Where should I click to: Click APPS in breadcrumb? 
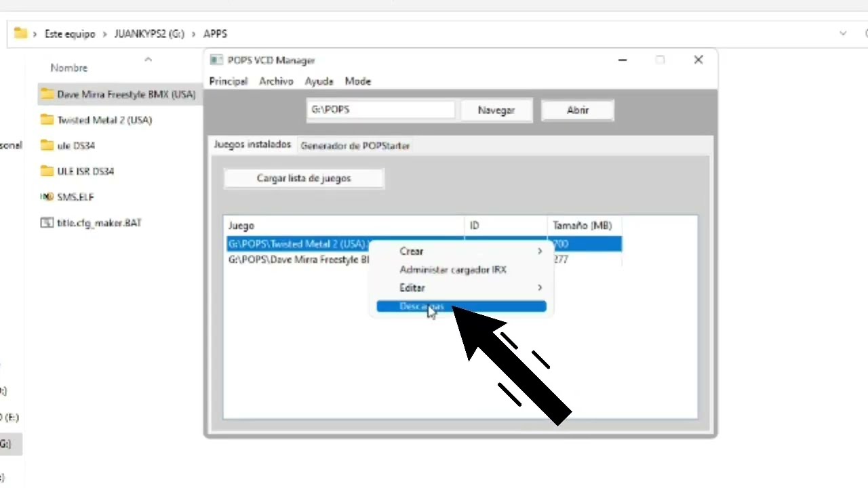(215, 34)
